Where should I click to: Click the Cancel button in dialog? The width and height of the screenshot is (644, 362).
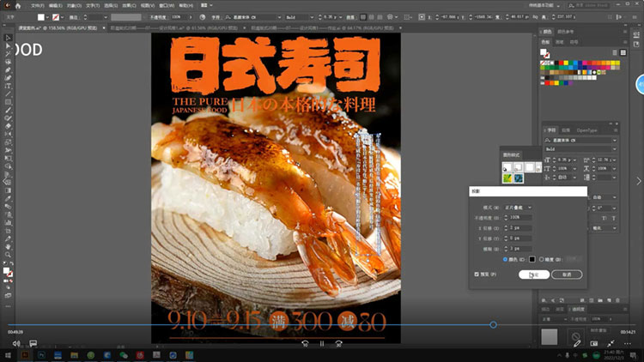(x=567, y=275)
